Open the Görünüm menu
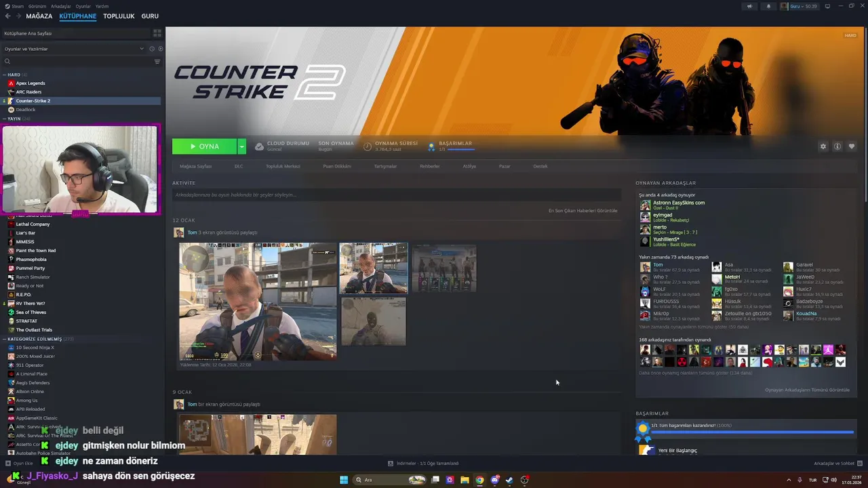 pyautogui.click(x=37, y=6)
